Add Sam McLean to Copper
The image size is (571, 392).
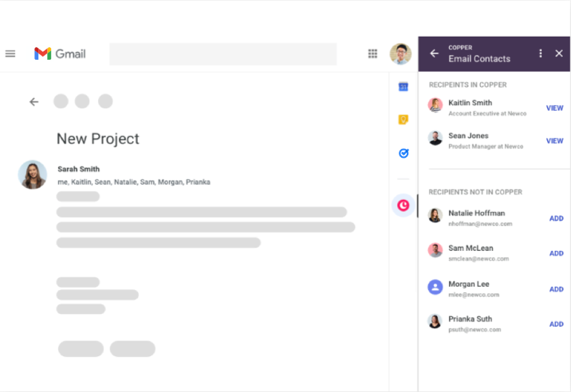[x=557, y=253]
